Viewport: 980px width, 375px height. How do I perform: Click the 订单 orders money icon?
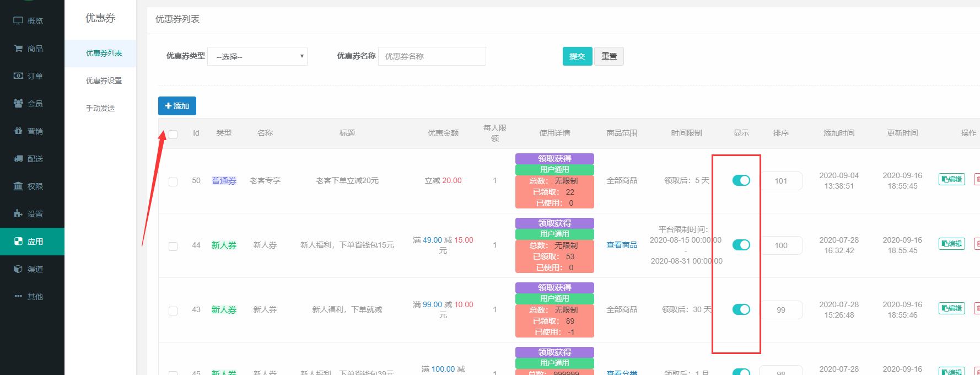pos(18,76)
